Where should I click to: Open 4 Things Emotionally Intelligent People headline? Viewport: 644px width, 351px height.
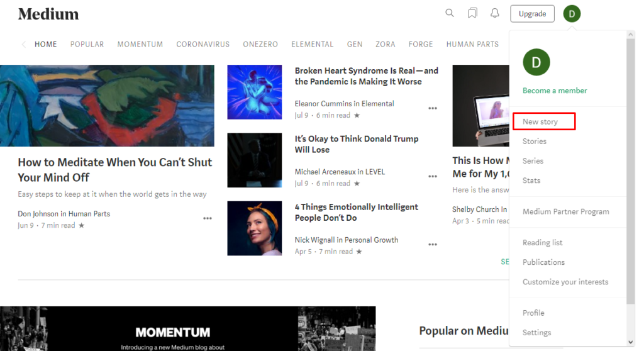click(357, 213)
